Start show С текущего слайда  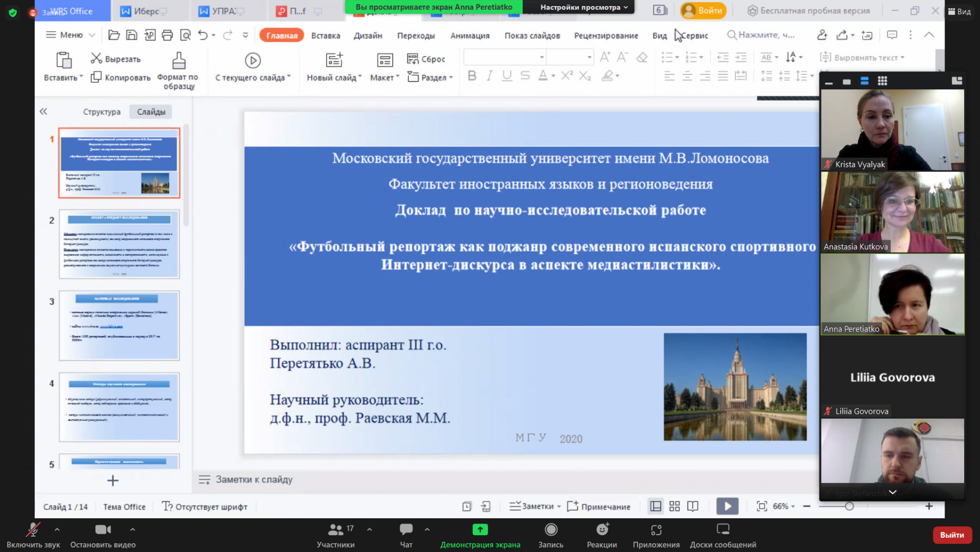[253, 67]
